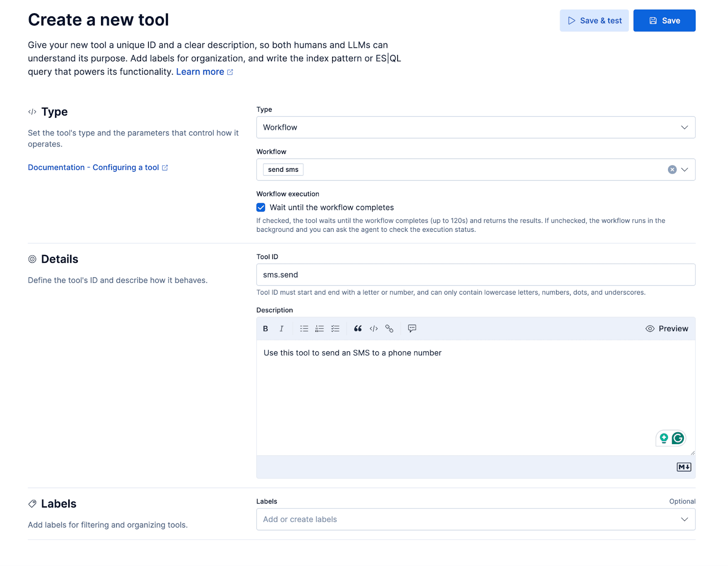Insert a bulleted list in the description
The image size is (728, 566).
click(304, 328)
